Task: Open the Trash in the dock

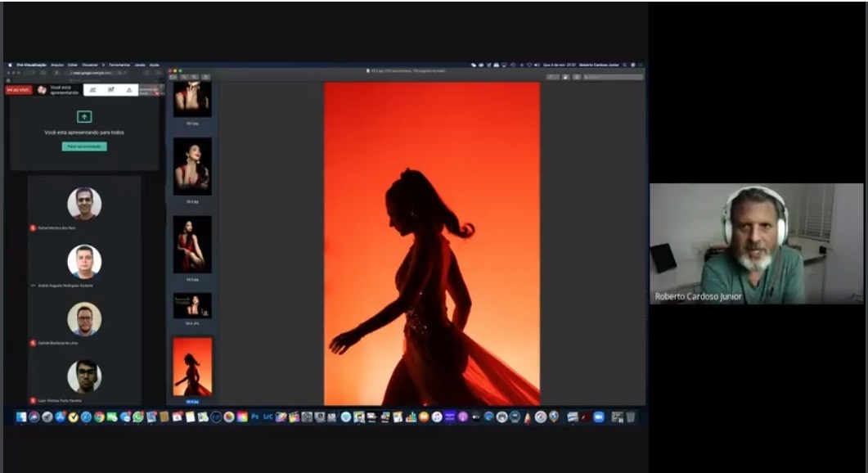Action: pyautogui.click(x=631, y=417)
